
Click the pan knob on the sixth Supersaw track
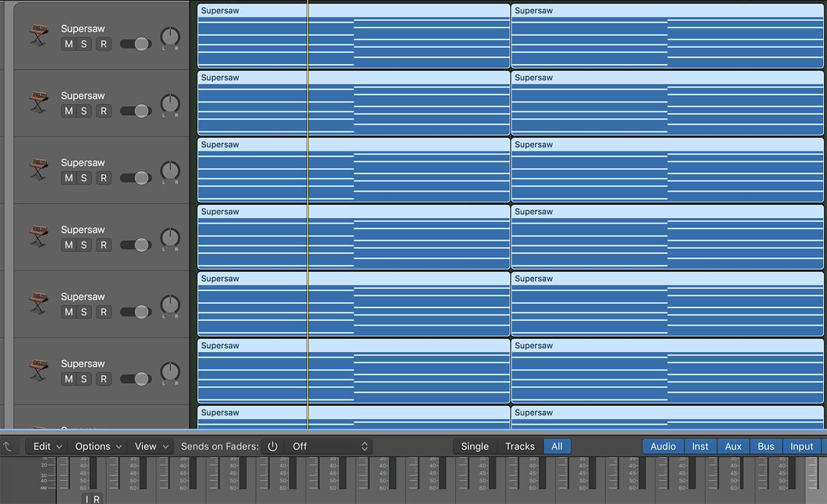tap(170, 372)
